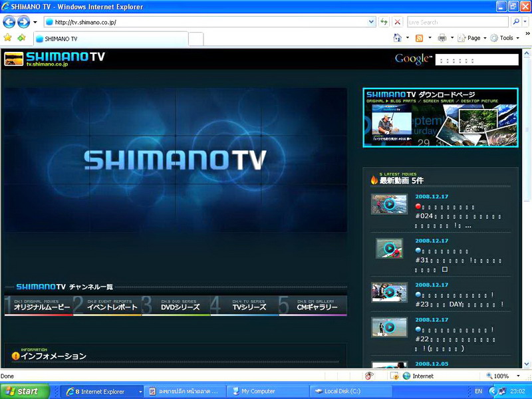The height and width of the screenshot is (399, 532).
Task: Click the Live Search magnifier button
Action: coord(516,22)
